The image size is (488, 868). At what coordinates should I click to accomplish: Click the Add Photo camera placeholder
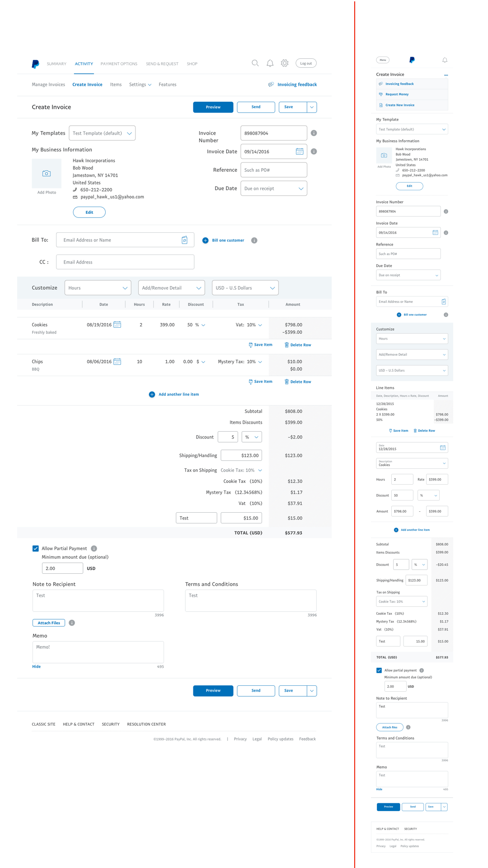pos(47,174)
